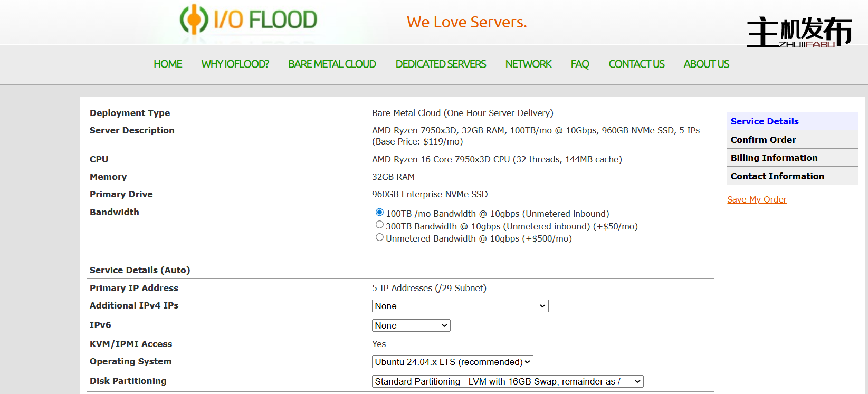Click the ZHUJIFABU watermark logo

tap(799, 32)
